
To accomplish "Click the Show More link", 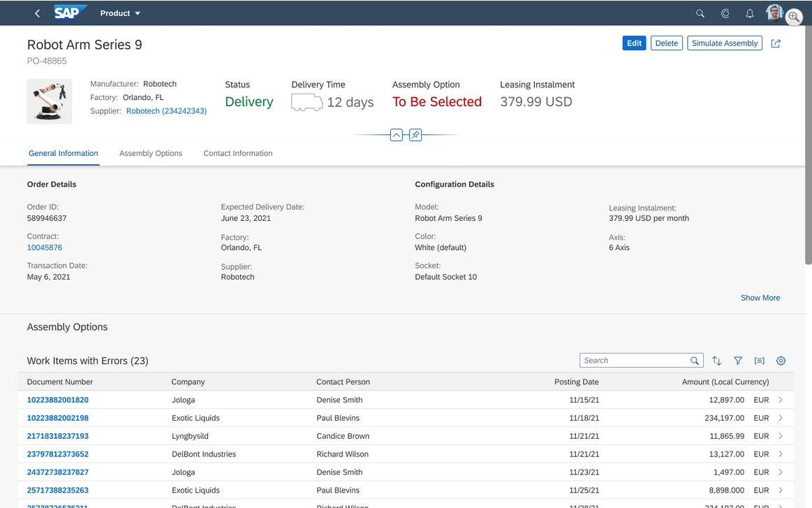I will click(760, 298).
